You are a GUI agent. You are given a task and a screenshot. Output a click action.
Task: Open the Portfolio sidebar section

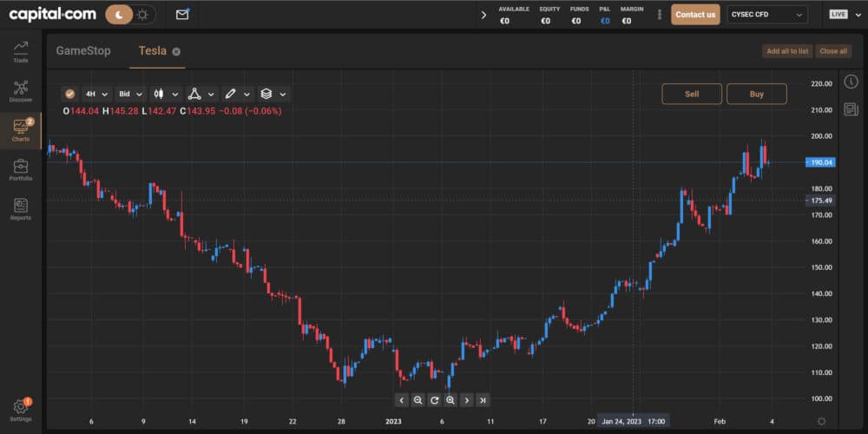(21, 170)
